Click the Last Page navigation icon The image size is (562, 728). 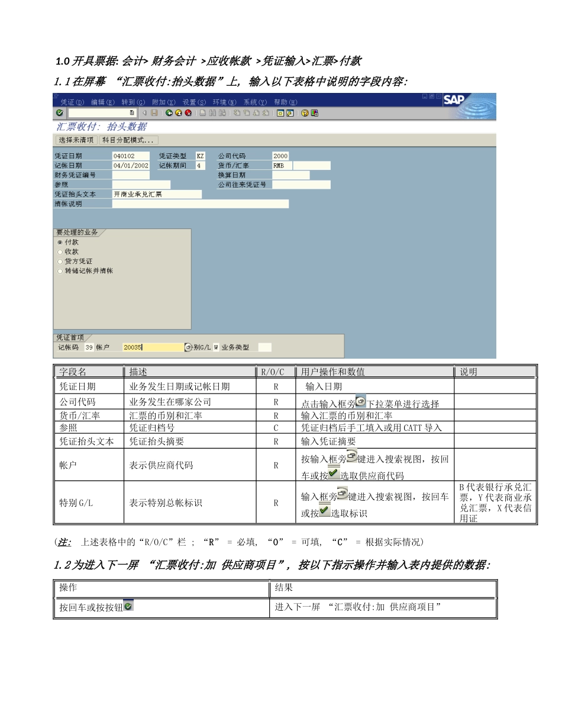point(266,112)
